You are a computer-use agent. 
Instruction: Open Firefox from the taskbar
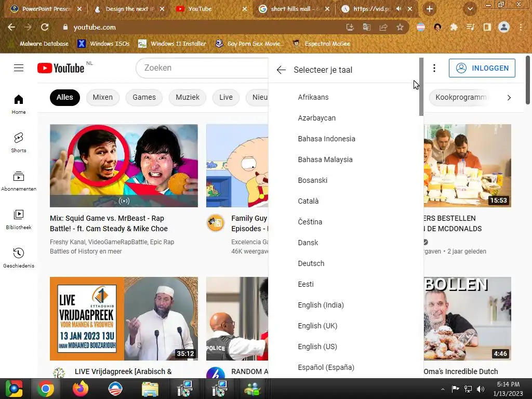click(81, 389)
